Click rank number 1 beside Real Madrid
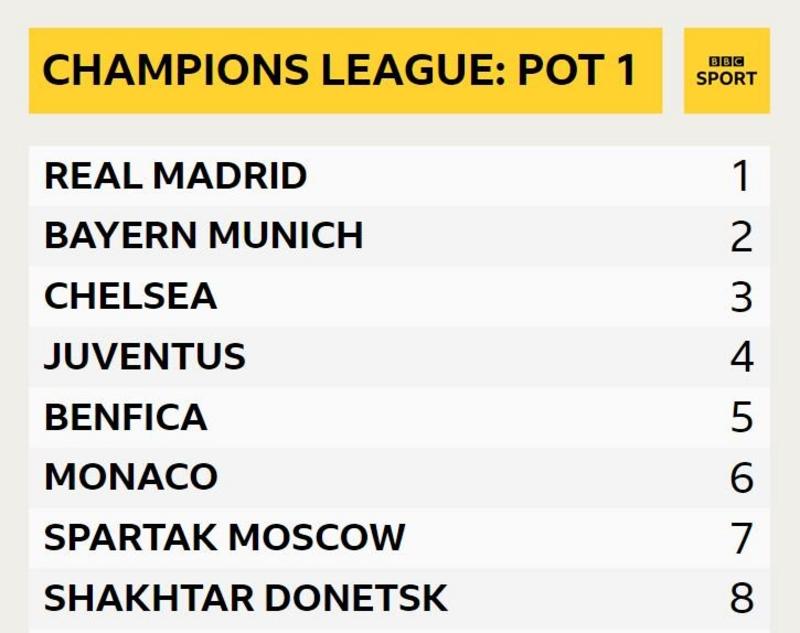Screen dimensions: 800x633 (x=741, y=177)
